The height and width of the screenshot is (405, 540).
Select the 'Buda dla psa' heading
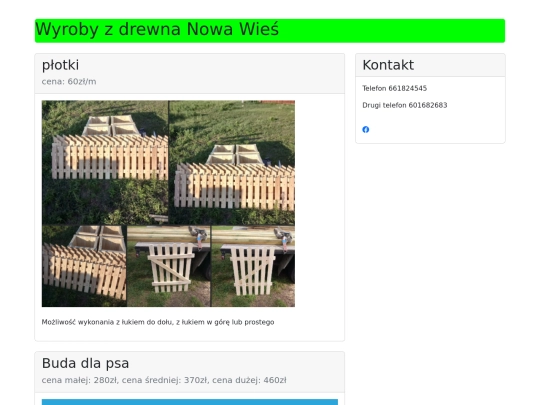coord(85,363)
